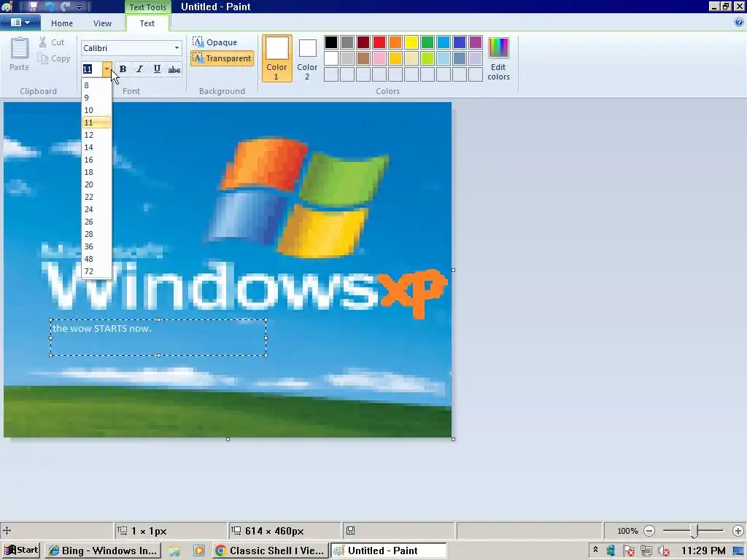Image resolution: width=747 pixels, height=560 pixels.
Task: Collapse the font size dropdown arrow
Action: click(107, 69)
